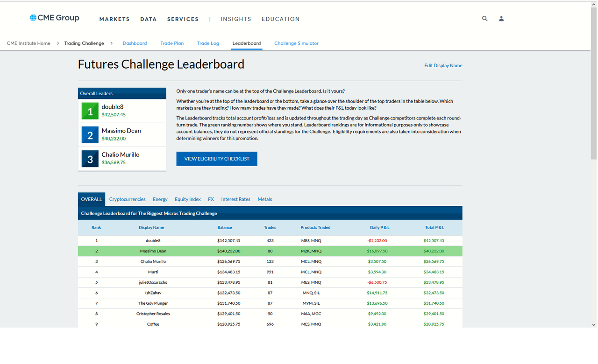Image resolution: width=598 pixels, height=364 pixels.
Task: Open the Markets menu
Action: (114, 19)
